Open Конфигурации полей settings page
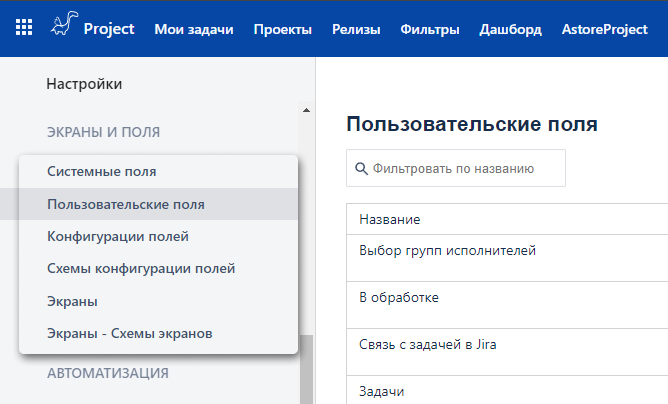 tap(158, 236)
